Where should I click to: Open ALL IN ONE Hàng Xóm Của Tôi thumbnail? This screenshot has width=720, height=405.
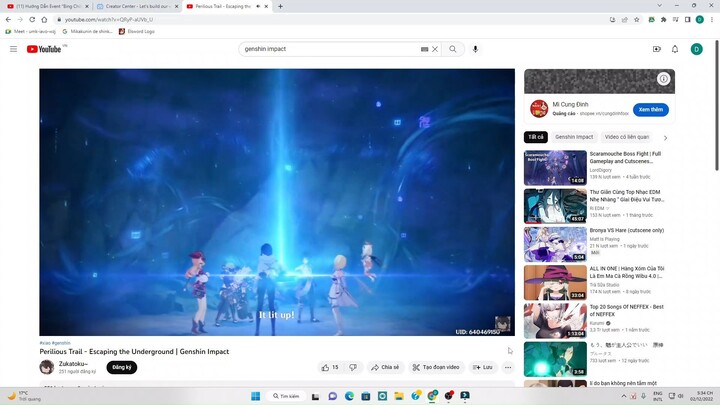point(555,282)
